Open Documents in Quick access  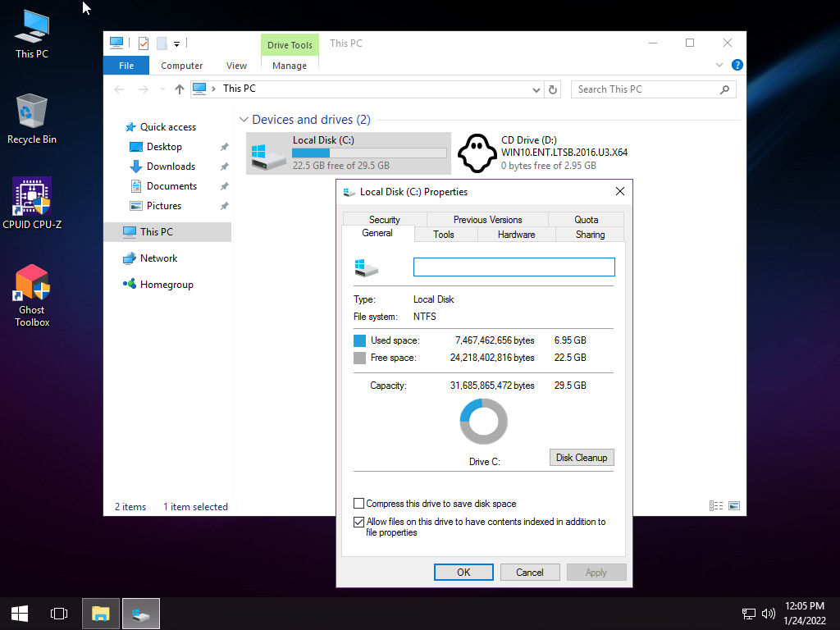click(171, 186)
